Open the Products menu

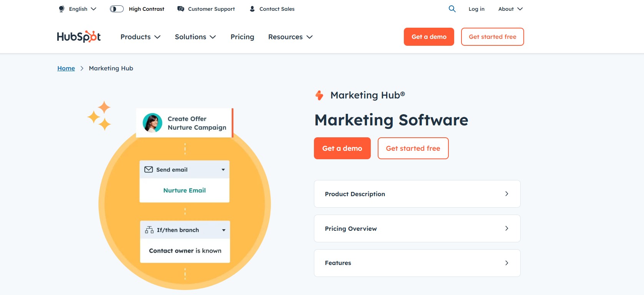click(141, 37)
